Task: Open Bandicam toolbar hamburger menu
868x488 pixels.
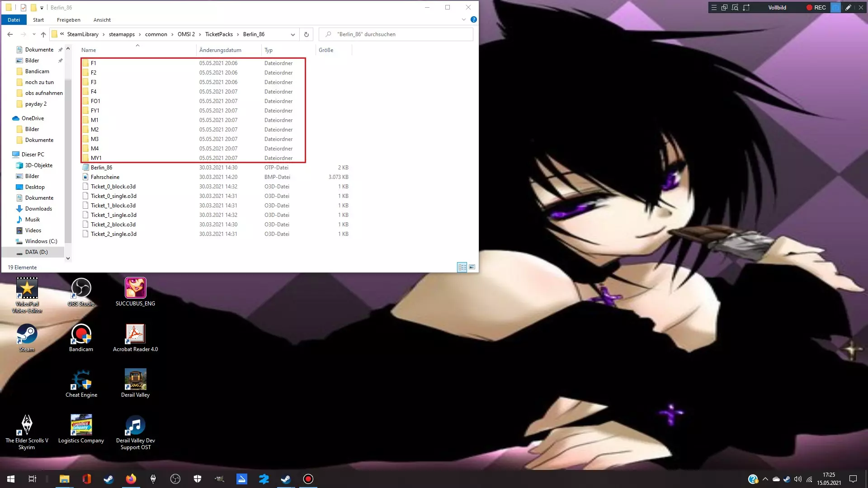Action: pos(714,7)
